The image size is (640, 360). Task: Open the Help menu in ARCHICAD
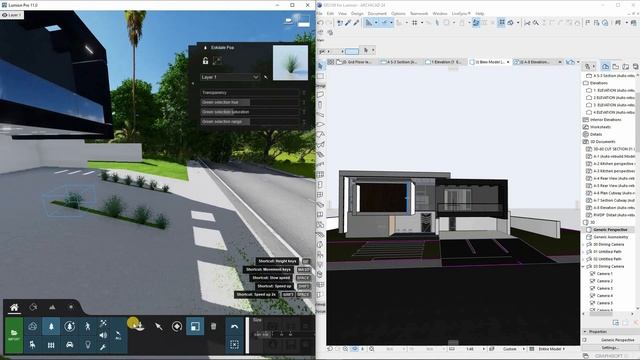click(480, 13)
